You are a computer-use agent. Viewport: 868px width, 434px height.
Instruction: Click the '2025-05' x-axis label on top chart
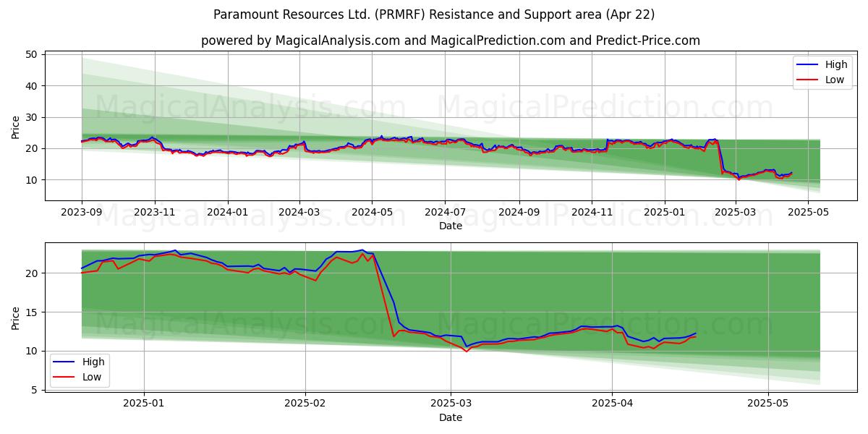(808, 213)
